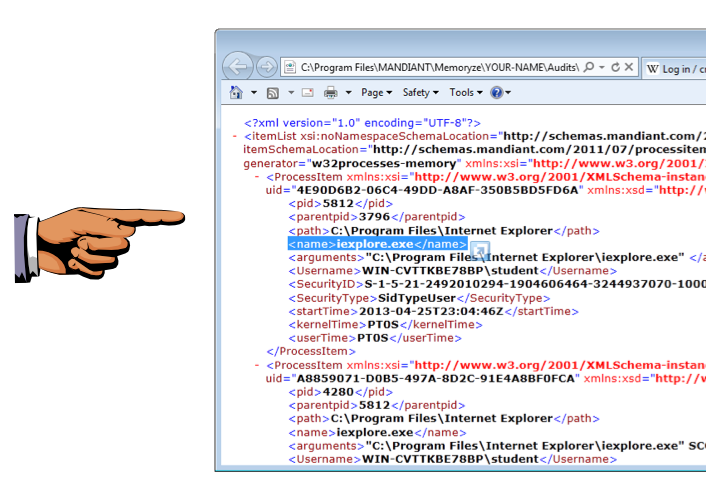
Task: Click the browser Back arrow button
Action: [x=238, y=67]
